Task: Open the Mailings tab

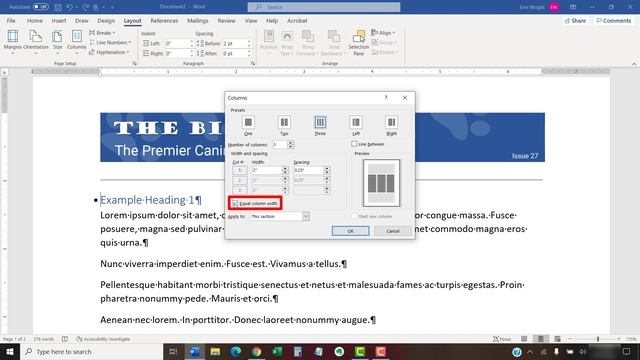Action: 198,20
